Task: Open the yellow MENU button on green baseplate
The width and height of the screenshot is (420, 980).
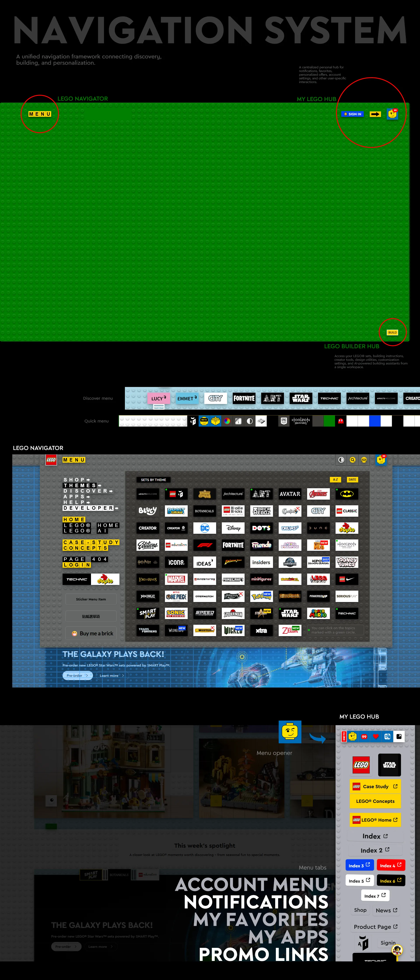Action: pyautogui.click(x=40, y=114)
